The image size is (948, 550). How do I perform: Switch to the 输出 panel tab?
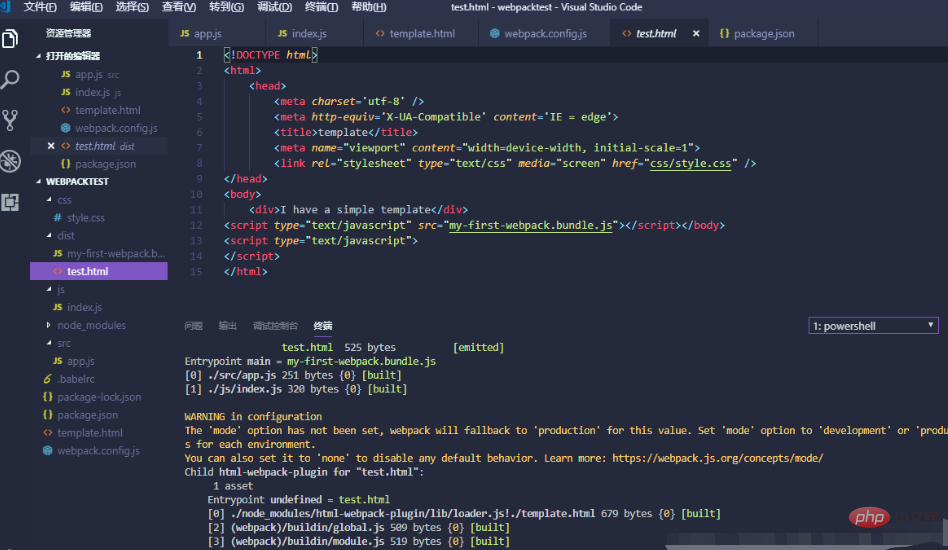228,326
